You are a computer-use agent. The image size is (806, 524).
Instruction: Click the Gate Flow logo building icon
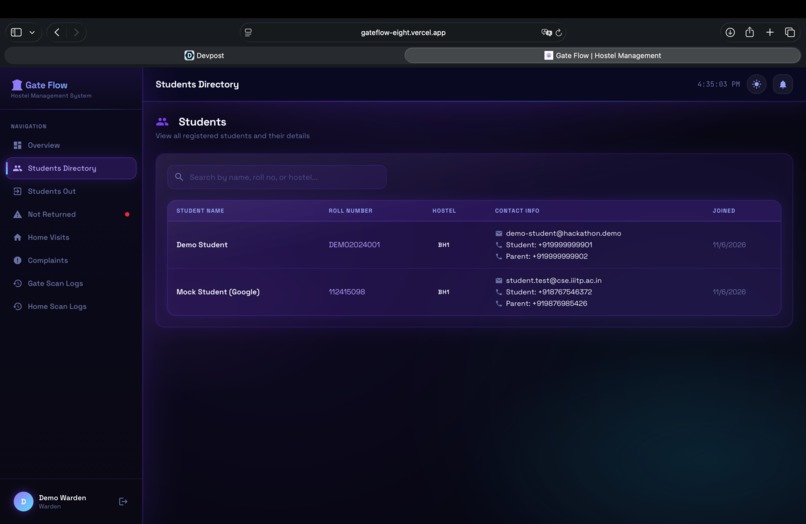17,85
